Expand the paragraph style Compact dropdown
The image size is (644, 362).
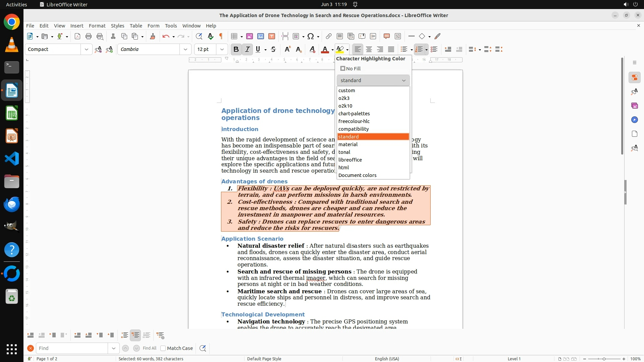coord(87,49)
